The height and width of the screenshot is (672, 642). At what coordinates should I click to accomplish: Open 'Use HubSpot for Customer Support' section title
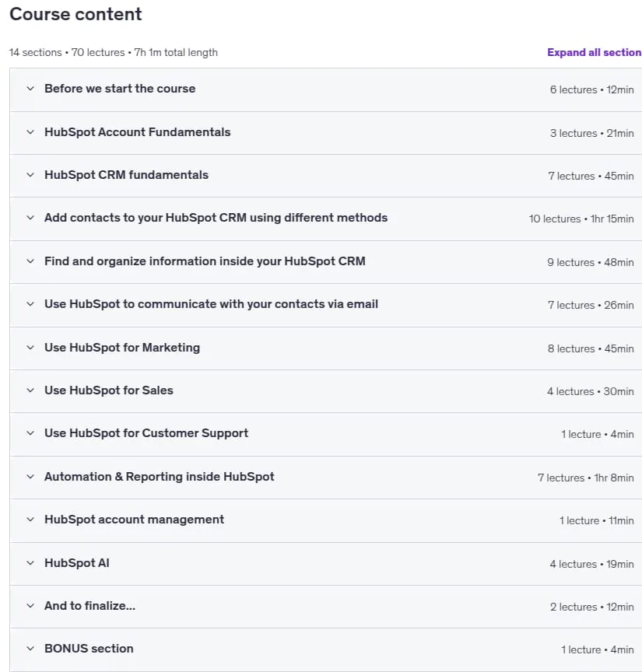pyautogui.click(x=146, y=433)
